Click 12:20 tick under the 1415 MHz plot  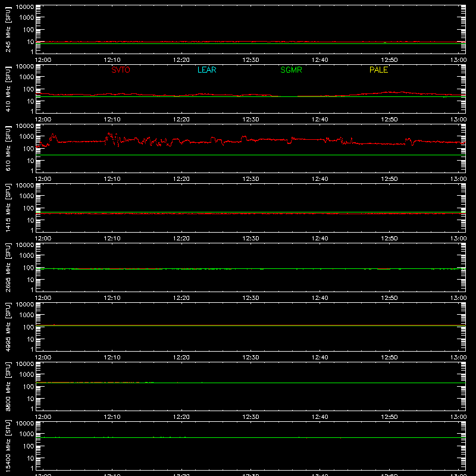point(181,239)
